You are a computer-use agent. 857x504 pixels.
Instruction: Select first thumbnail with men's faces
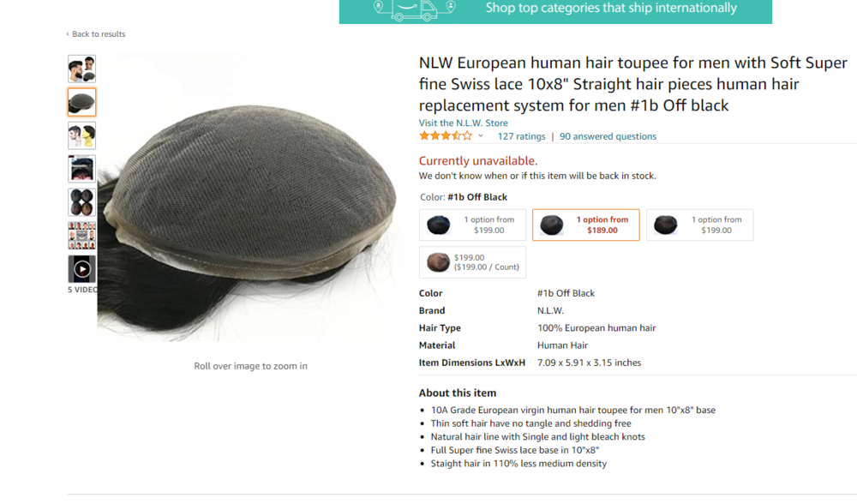(81, 69)
